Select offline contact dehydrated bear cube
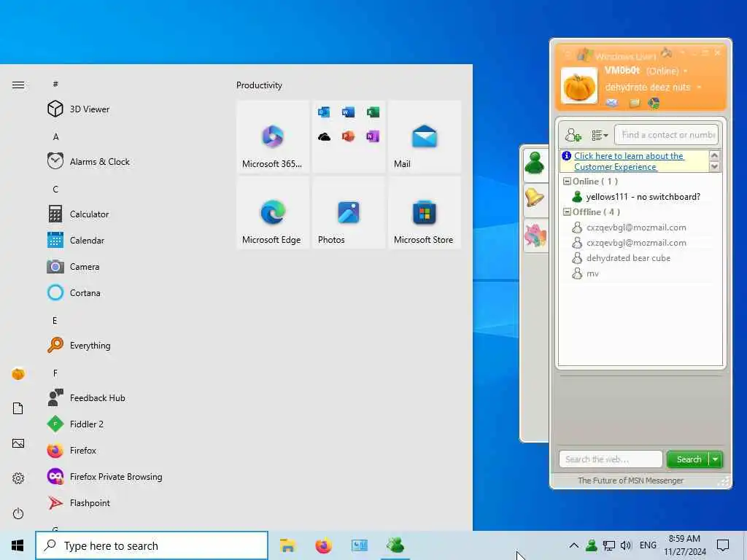 [x=628, y=258]
